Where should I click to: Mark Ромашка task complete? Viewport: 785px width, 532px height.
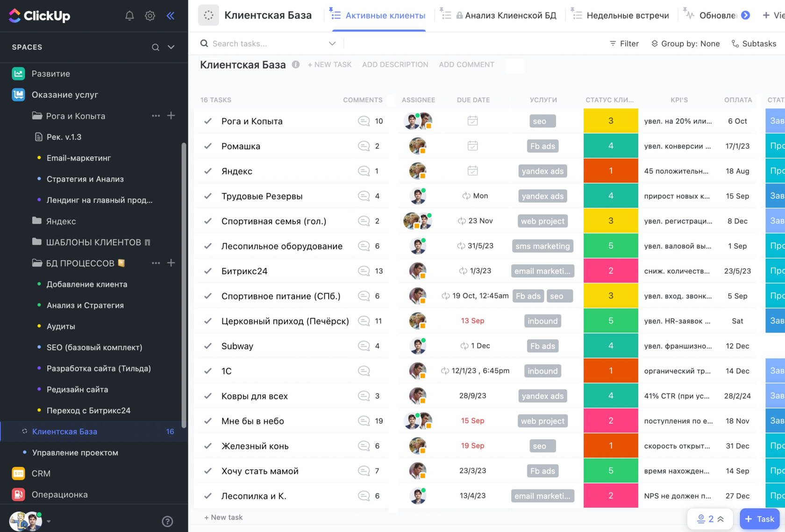208,146
